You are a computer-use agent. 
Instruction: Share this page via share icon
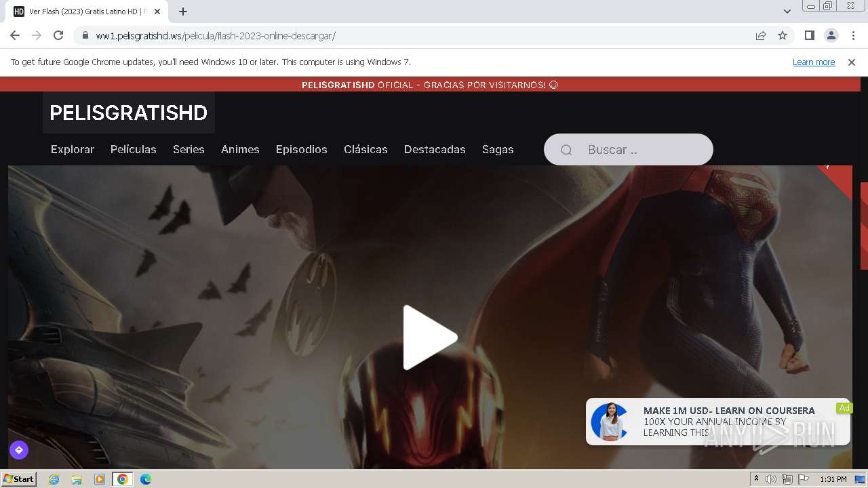click(761, 35)
